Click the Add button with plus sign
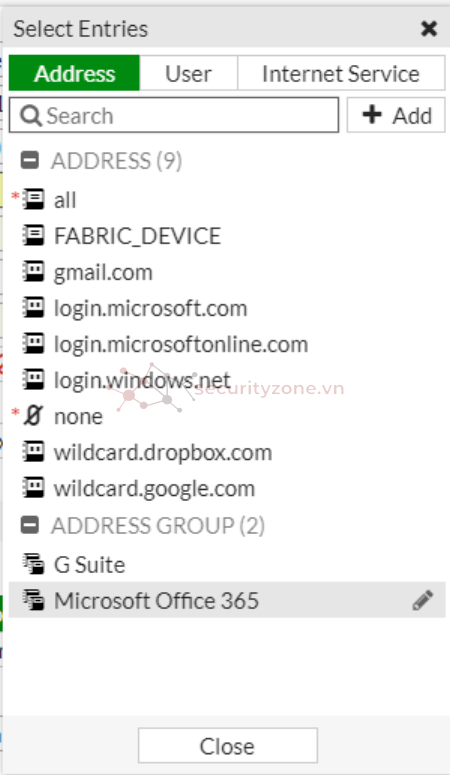 pos(396,115)
